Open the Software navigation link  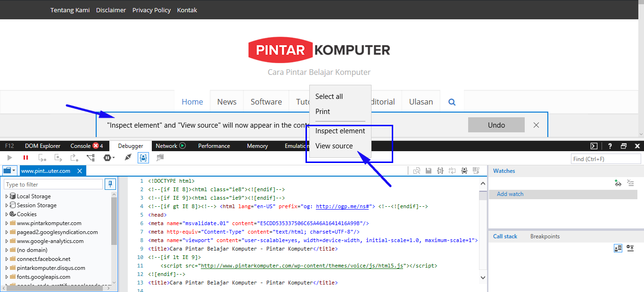pos(266,102)
